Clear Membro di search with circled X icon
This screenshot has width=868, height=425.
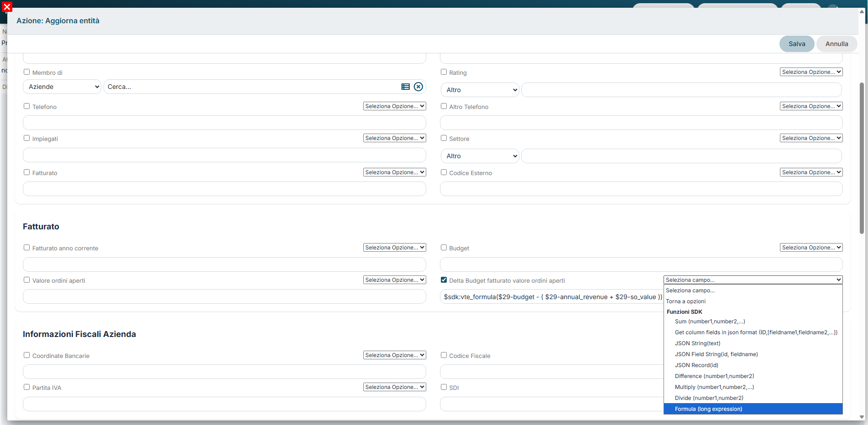418,87
